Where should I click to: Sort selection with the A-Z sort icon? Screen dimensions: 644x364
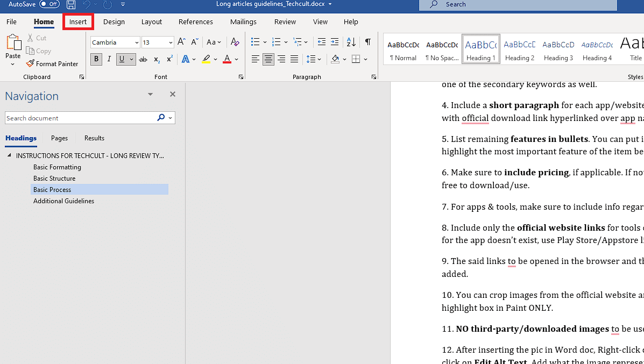click(351, 42)
